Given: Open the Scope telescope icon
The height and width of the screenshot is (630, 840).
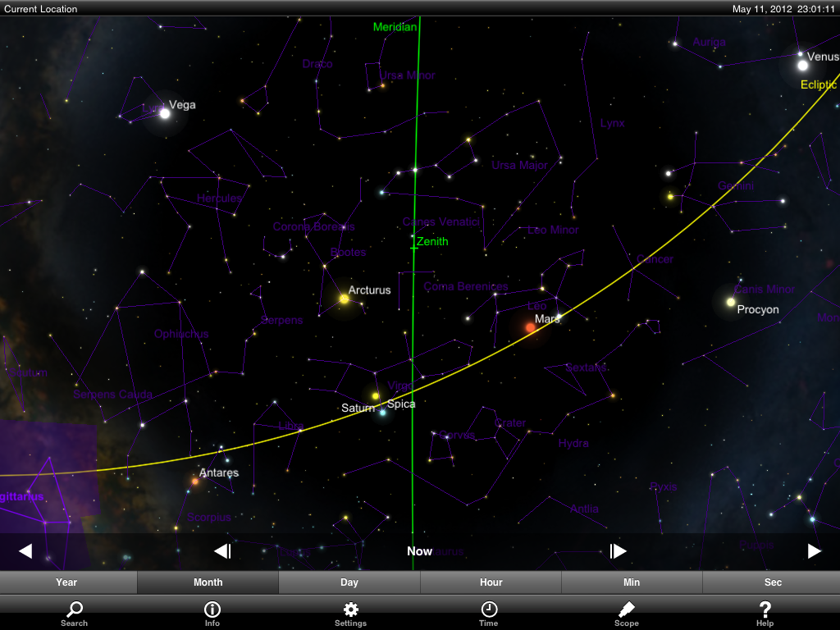Looking at the screenshot, I should pyautogui.click(x=626, y=612).
